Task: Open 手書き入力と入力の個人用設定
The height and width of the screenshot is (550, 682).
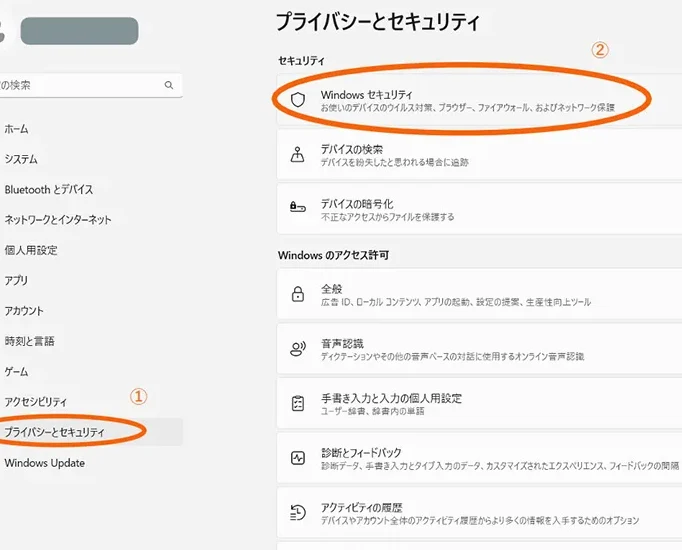Action: click(x=479, y=403)
